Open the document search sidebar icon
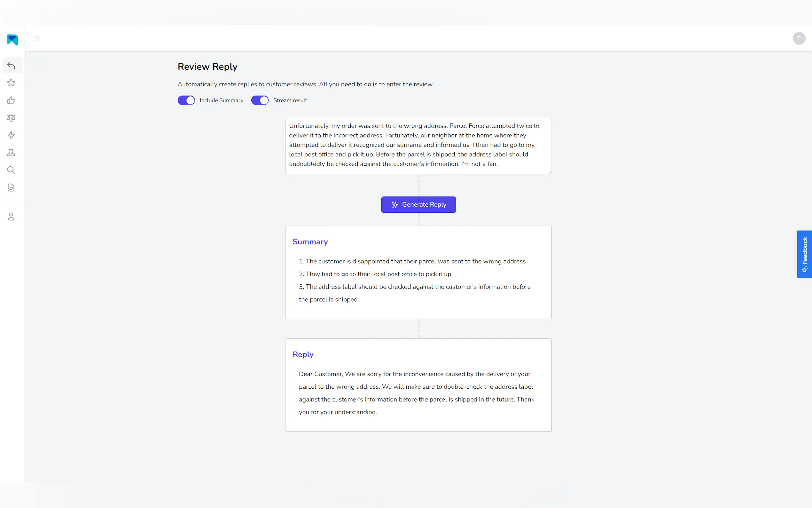This screenshot has height=508, width=812. click(11, 187)
